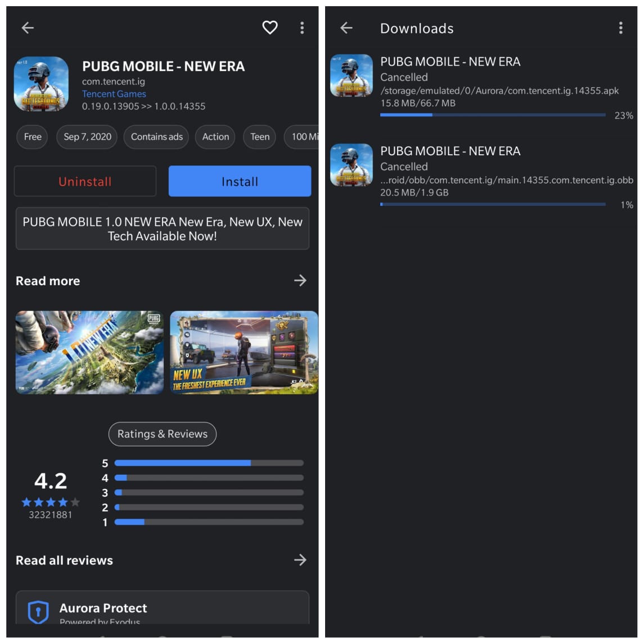Tap the PUBG MOBILE app icon in details header

click(41, 84)
